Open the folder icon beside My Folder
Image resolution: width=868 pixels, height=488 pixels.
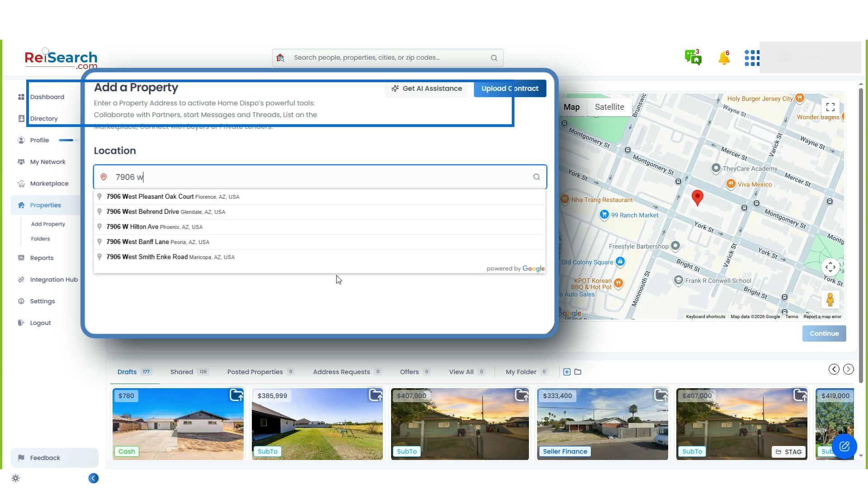pos(578,372)
